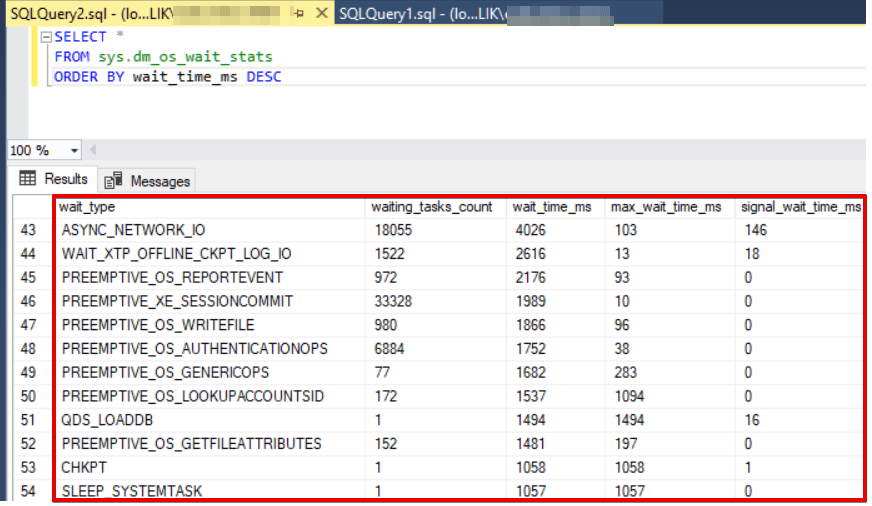Select row header 47
The height and width of the screenshot is (506, 872).
point(28,325)
